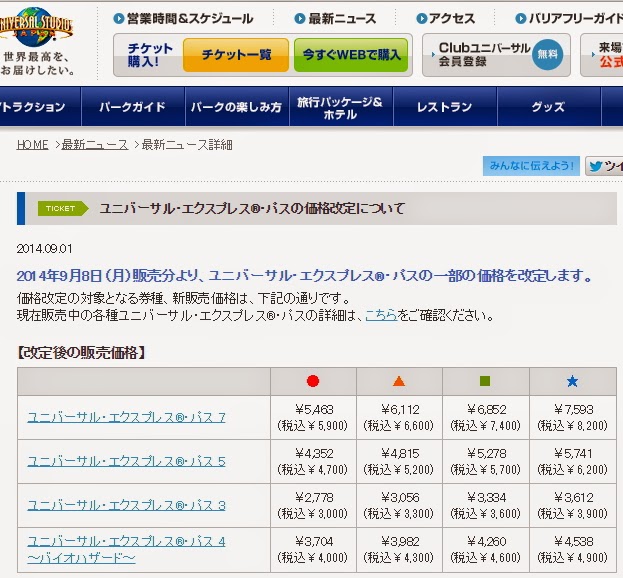Select the ¥7,593 price cell
Screen dimensions: 623x578
pyautogui.click(x=573, y=418)
